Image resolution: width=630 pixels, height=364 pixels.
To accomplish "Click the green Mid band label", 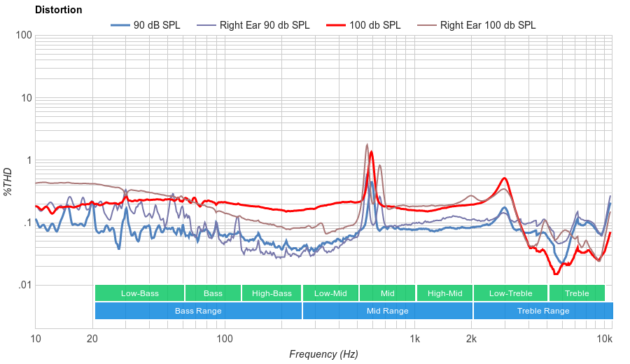I will pyautogui.click(x=387, y=293).
